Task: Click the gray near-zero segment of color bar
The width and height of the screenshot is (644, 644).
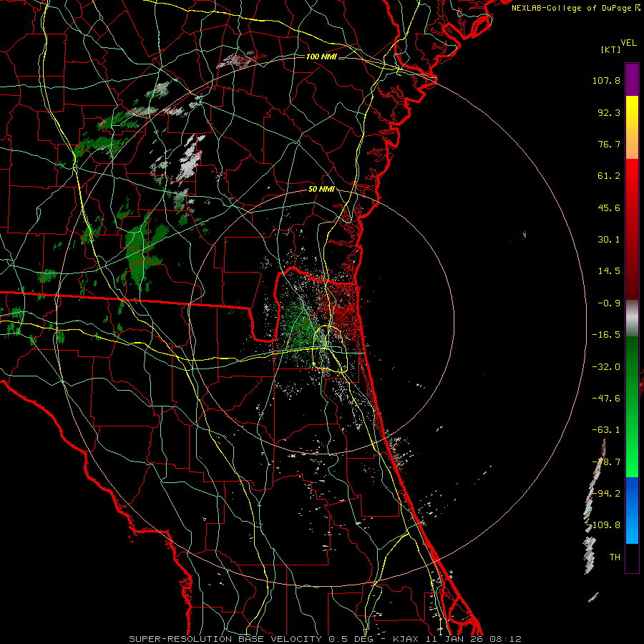Action: 632,318
